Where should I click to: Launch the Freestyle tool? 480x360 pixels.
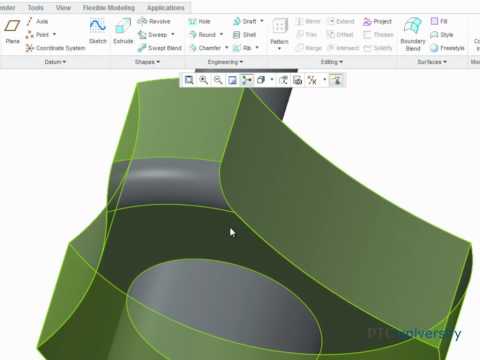coord(447,48)
